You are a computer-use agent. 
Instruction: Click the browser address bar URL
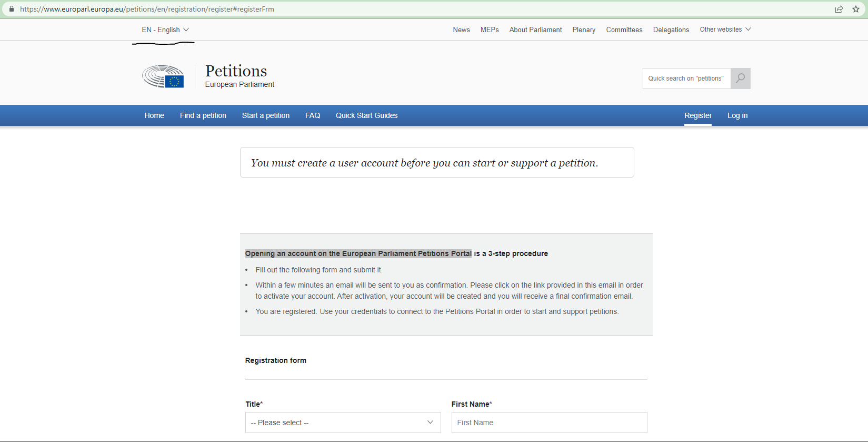pyautogui.click(x=147, y=9)
